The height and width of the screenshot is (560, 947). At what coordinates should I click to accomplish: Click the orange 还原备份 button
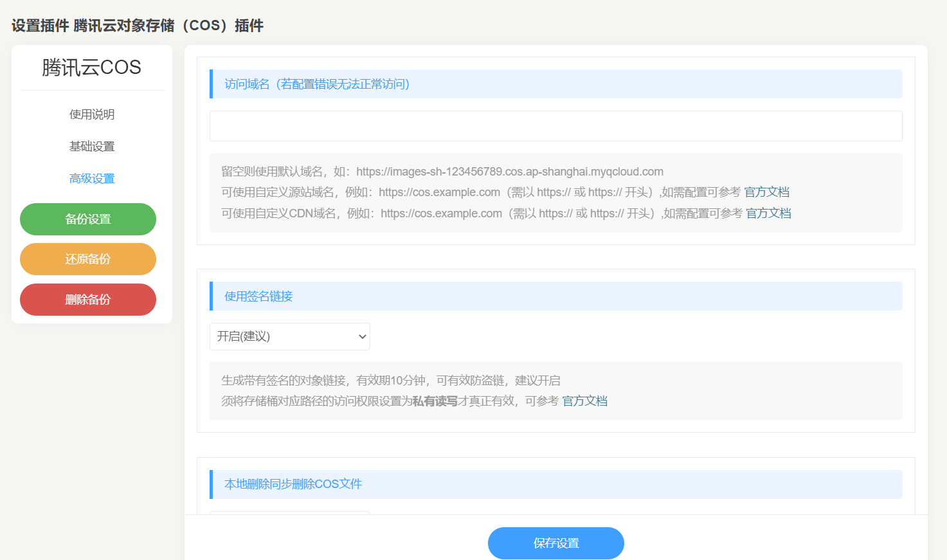tap(88, 259)
